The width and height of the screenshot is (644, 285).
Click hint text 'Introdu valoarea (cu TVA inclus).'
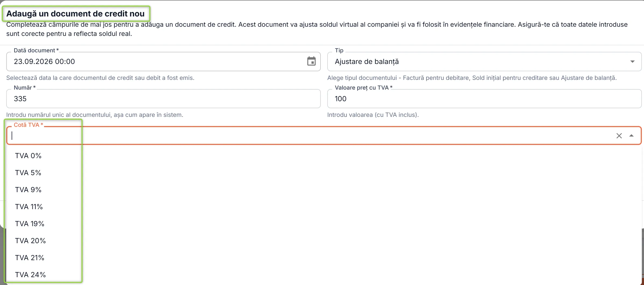point(373,115)
